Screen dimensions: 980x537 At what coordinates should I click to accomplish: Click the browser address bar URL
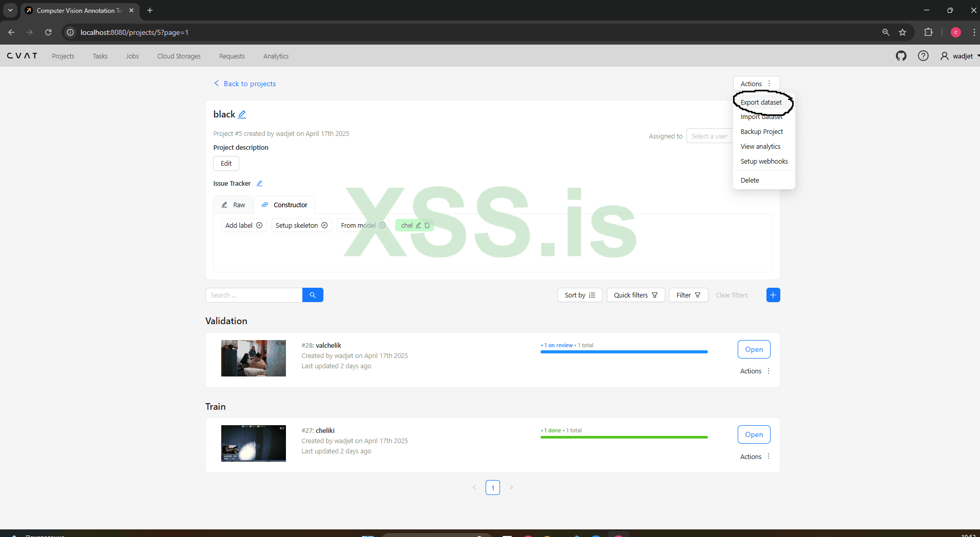134,32
